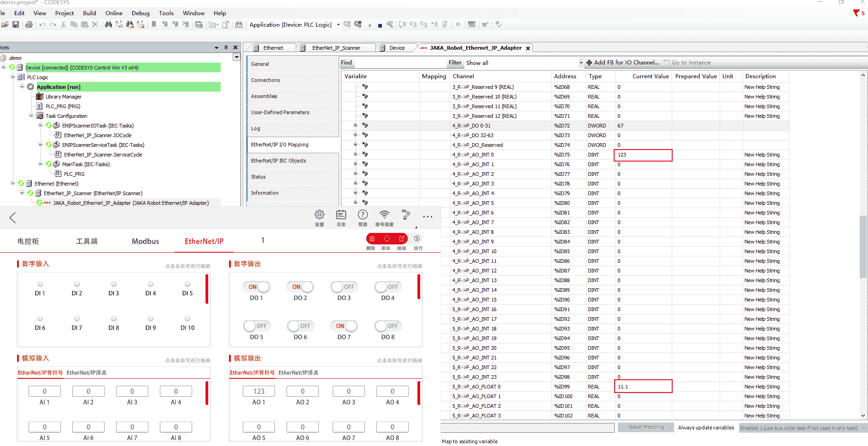Click the AO 1 value field showing 123
The height and width of the screenshot is (446, 868).
pos(259,391)
